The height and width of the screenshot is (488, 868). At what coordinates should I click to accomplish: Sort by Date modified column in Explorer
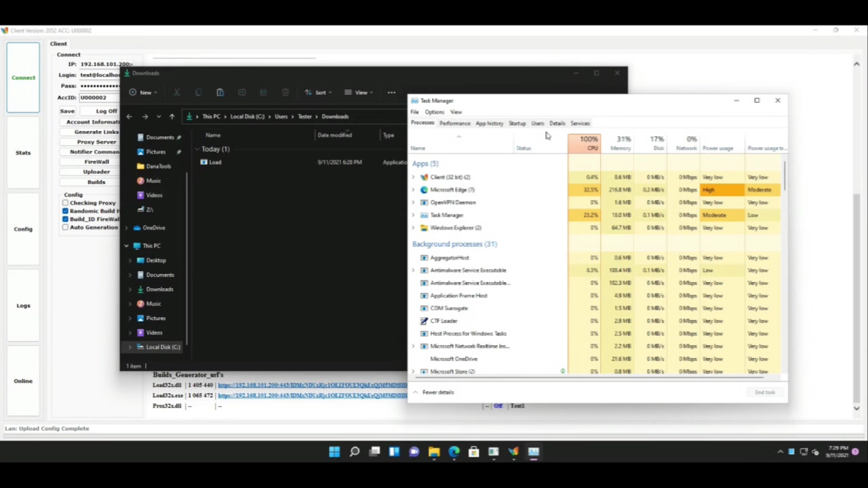334,135
